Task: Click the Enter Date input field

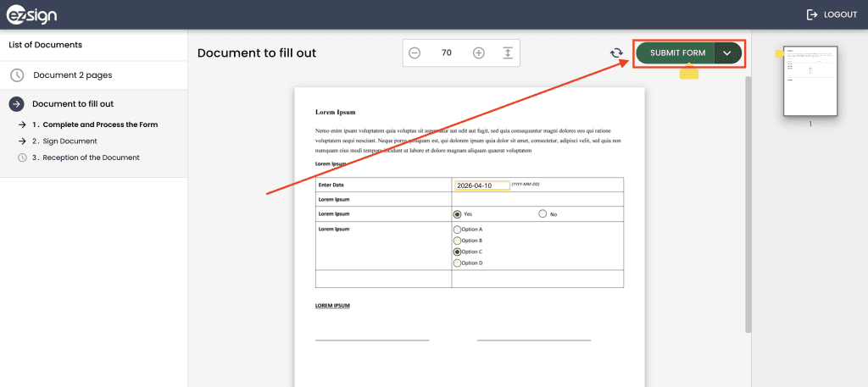Action: (481, 185)
